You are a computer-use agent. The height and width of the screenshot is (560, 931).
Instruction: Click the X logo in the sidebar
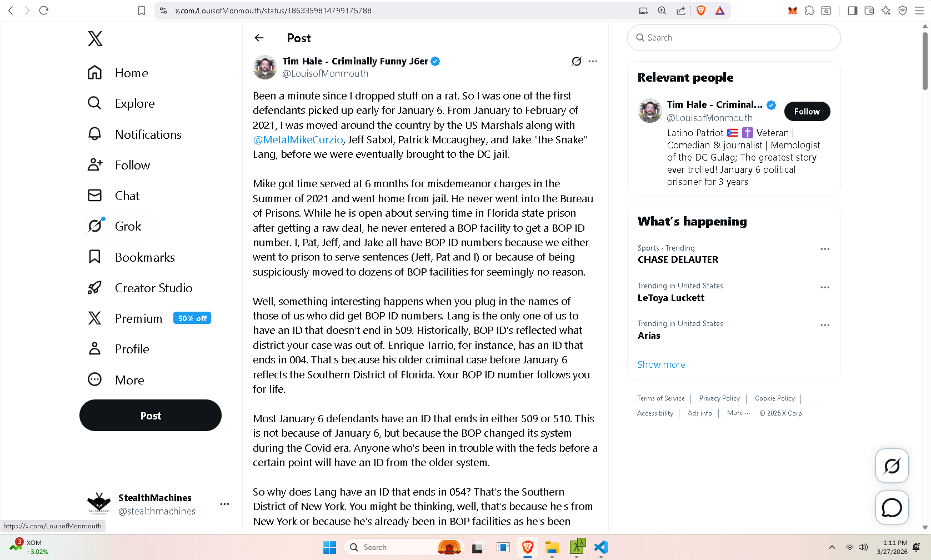point(95,38)
